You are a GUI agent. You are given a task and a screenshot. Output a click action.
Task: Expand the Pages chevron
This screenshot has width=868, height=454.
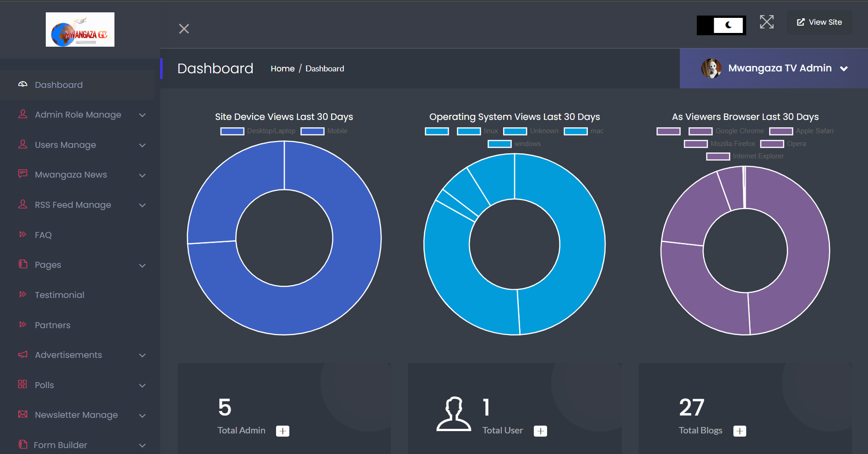[x=142, y=265]
